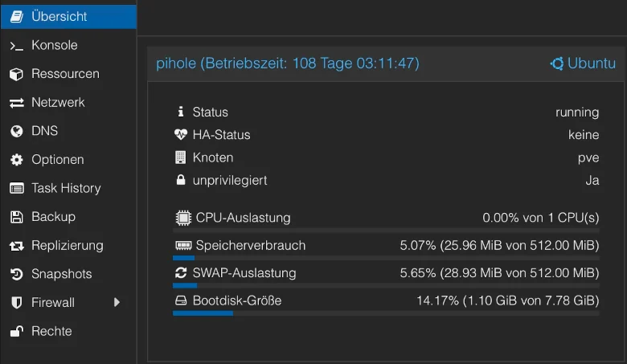Click the CPU-Auslastung chip icon
This screenshot has height=364, width=627.
[x=183, y=218]
